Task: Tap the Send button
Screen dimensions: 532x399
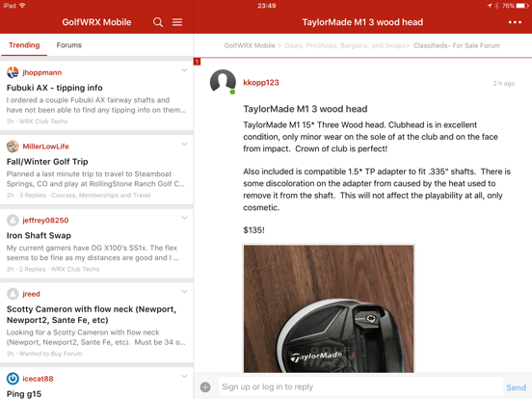Action: [516, 387]
